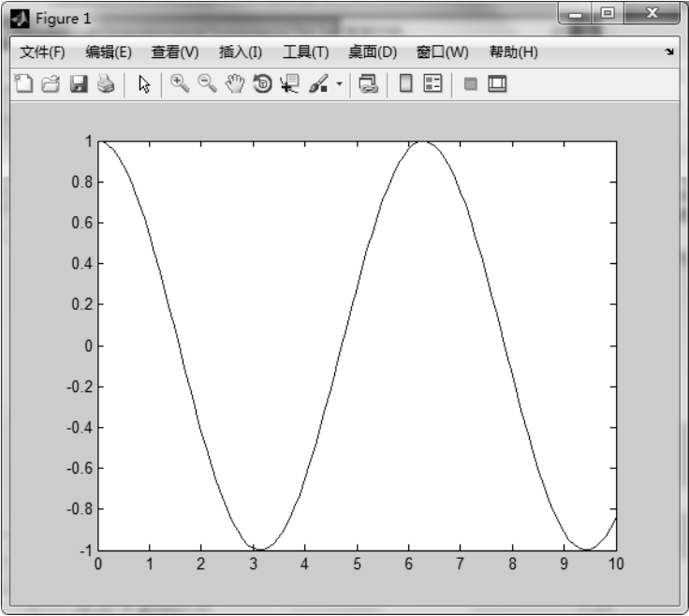
Task: Open the 文件(F) menu
Action: click(42, 51)
